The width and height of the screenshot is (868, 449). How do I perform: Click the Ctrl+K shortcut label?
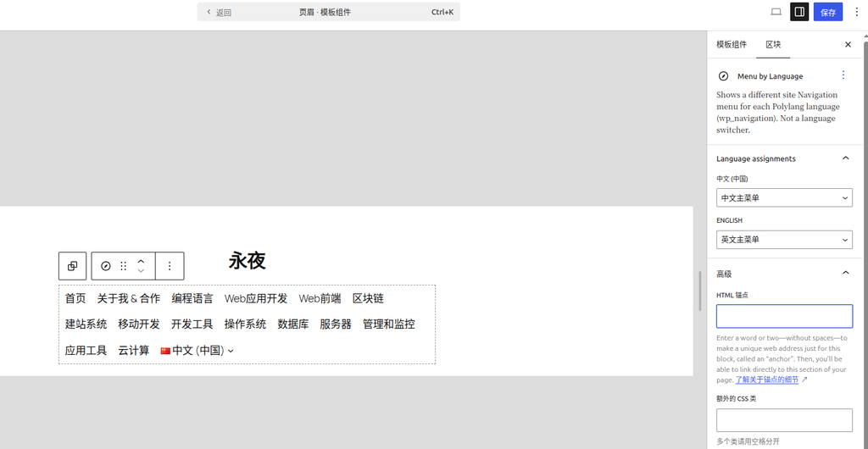(442, 12)
